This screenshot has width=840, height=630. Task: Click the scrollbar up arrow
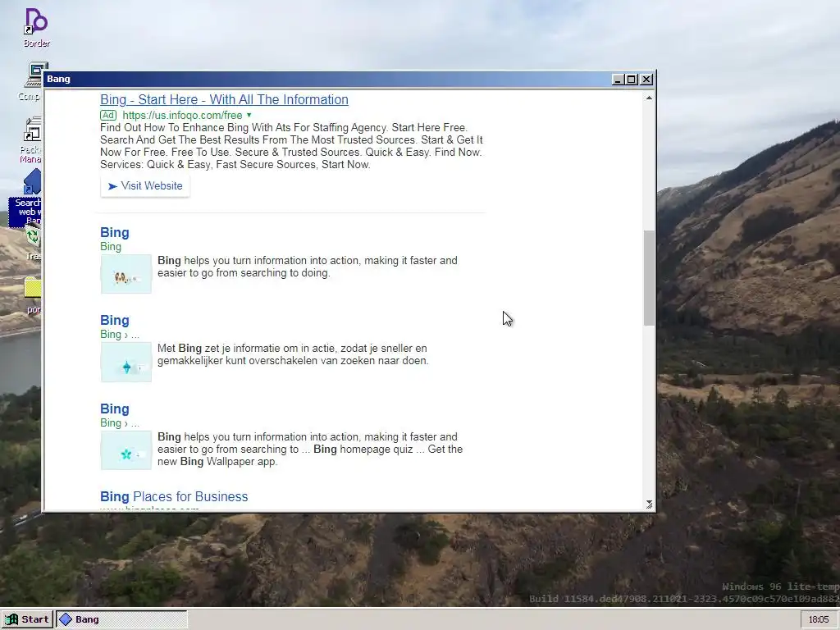(x=650, y=98)
